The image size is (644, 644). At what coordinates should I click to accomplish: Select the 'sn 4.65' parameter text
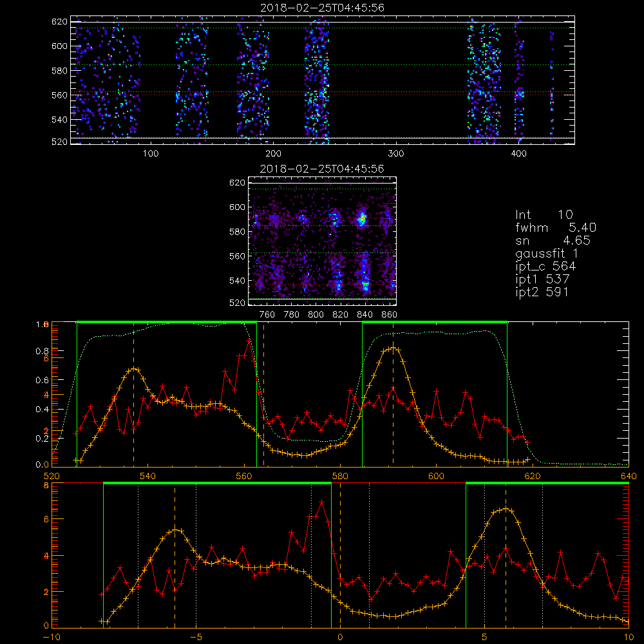pyautogui.click(x=553, y=240)
